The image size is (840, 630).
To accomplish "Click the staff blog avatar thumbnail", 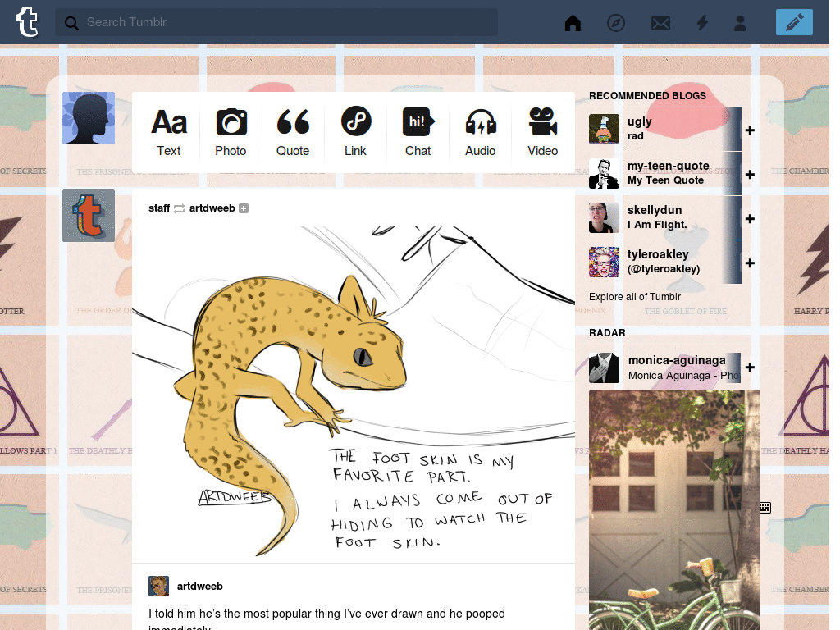I will pos(89,216).
